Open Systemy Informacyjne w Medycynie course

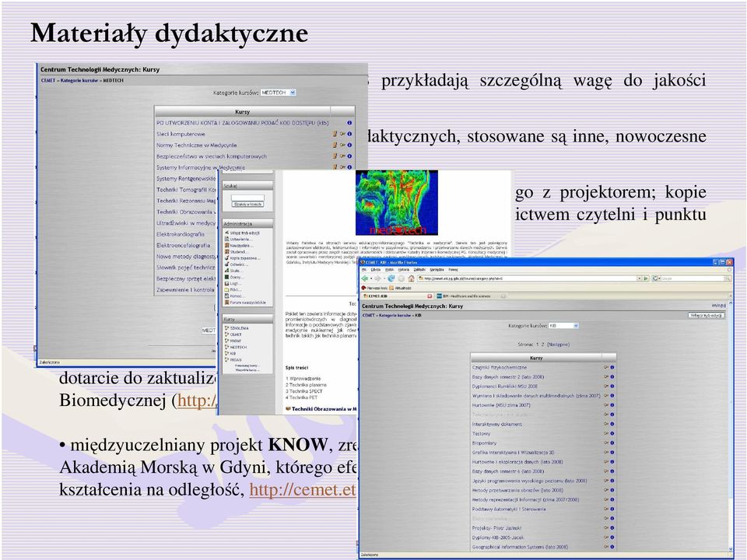201,167
